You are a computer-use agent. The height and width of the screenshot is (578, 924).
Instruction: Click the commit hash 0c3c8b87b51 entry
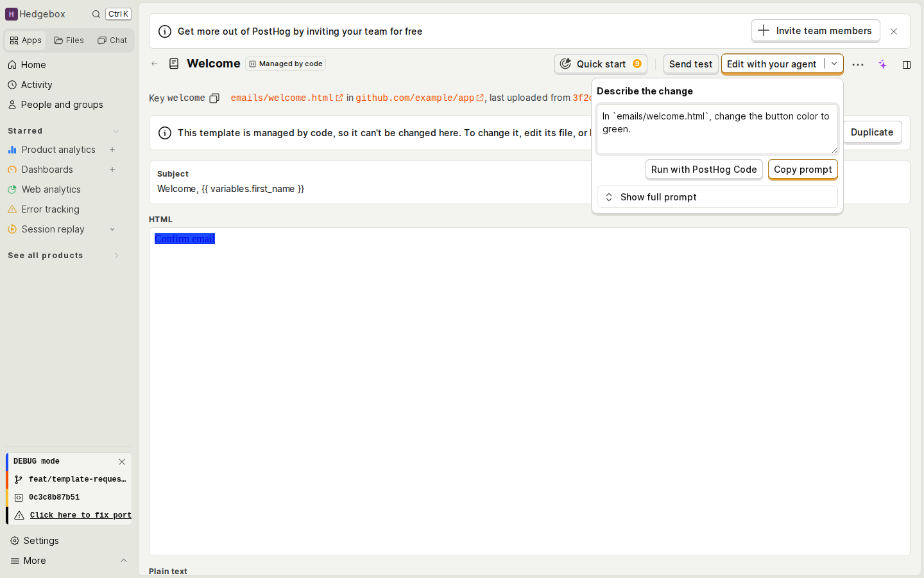pyautogui.click(x=69, y=497)
